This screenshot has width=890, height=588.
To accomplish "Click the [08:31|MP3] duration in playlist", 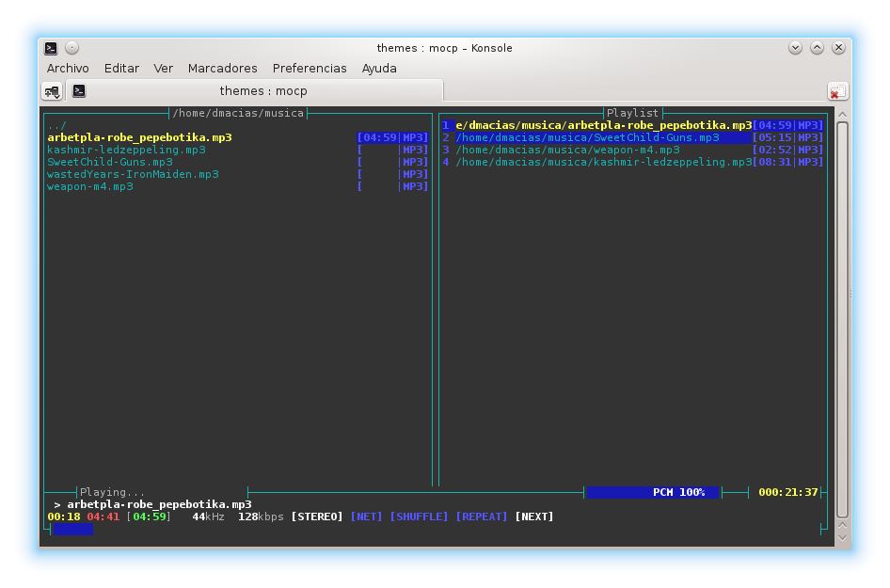I will pos(787,163).
